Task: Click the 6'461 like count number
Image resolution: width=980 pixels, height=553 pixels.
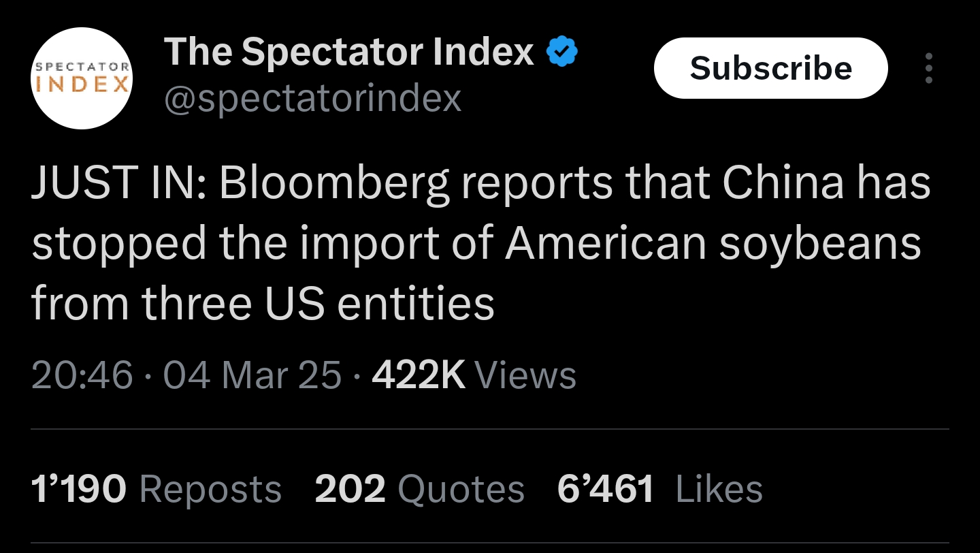Action: (605, 489)
